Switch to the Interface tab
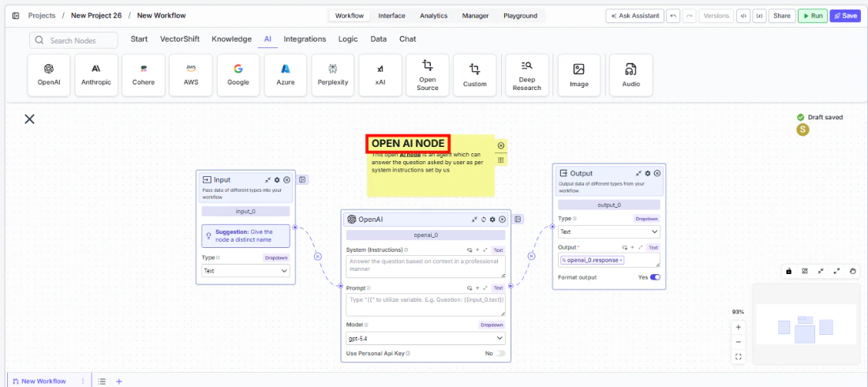This screenshot has width=868, height=387. click(x=391, y=16)
